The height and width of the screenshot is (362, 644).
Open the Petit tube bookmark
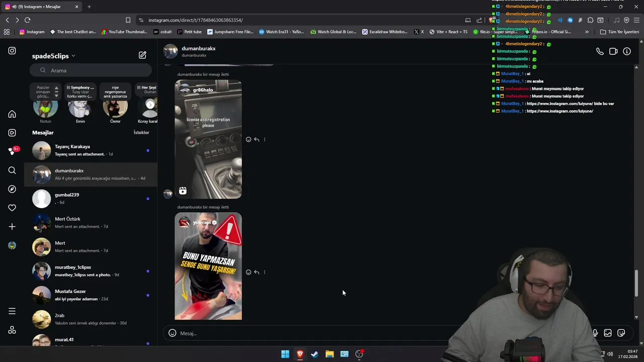[190, 32]
